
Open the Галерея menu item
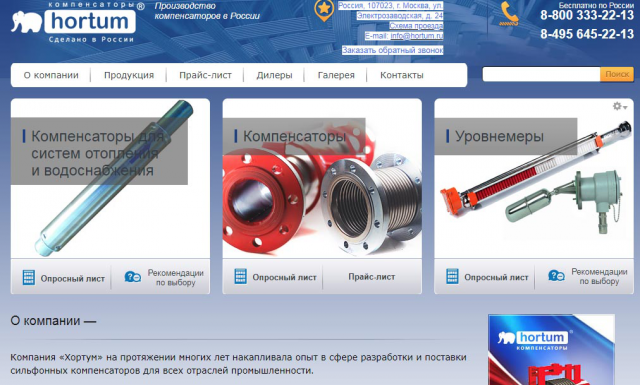pyautogui.click(x=336, y=75)
